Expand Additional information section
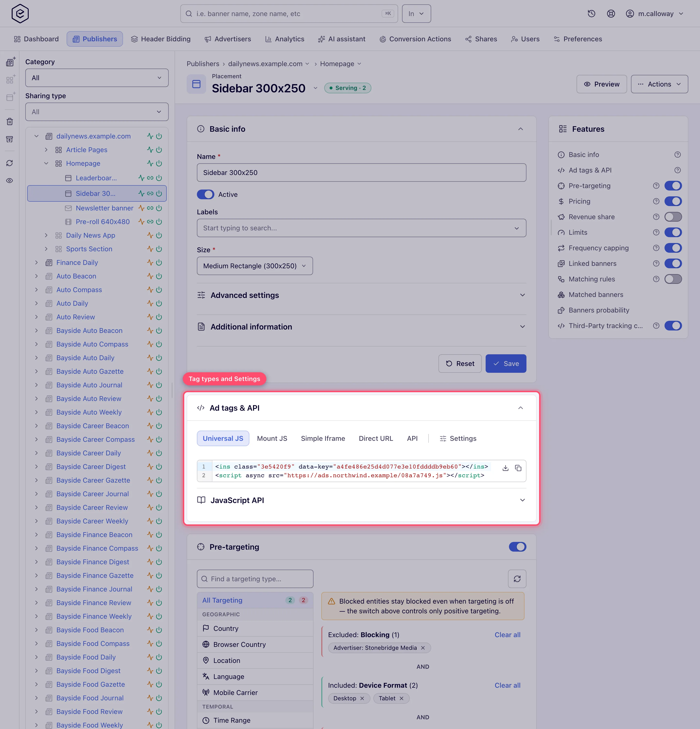Screen dimensions: 700x729 coord(361,327)
